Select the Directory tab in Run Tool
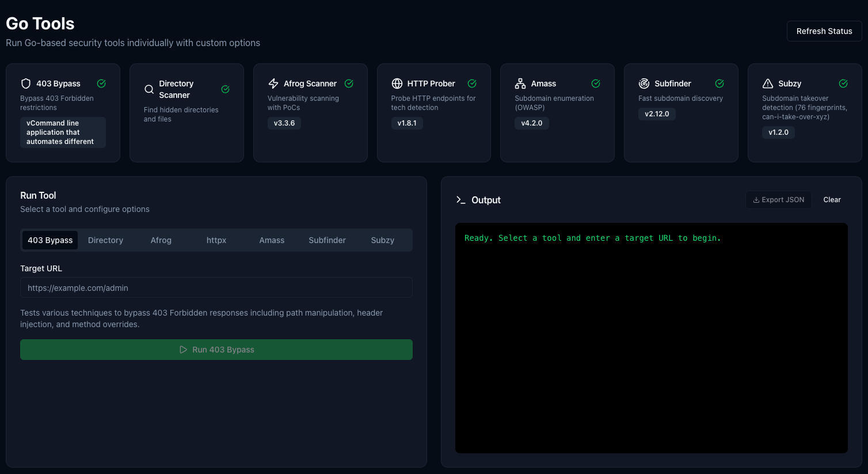This screenshot has height=474, width=868. pos(105,240)
